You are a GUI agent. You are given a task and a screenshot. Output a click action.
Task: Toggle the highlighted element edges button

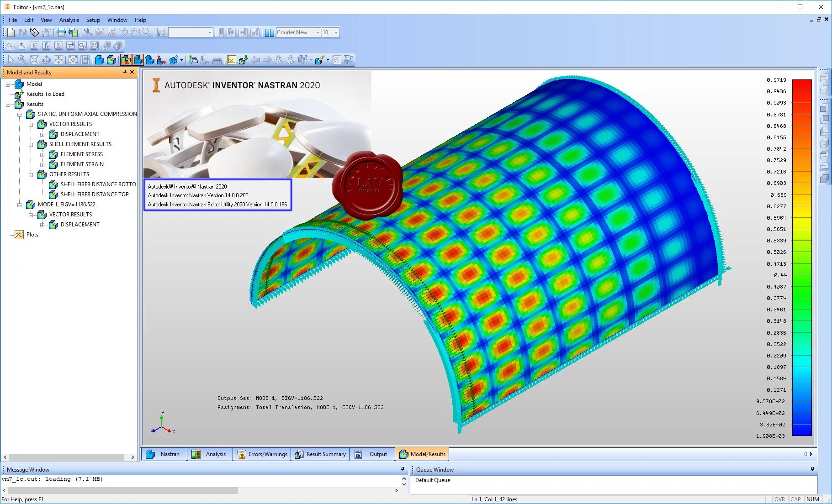click(x=138, y=60)
